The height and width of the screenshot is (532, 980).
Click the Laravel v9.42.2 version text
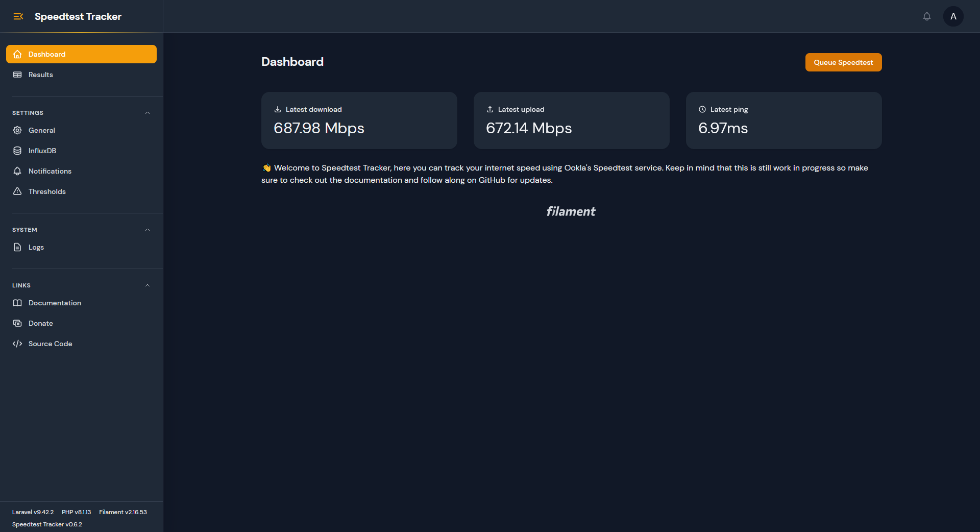coord(33,512)
